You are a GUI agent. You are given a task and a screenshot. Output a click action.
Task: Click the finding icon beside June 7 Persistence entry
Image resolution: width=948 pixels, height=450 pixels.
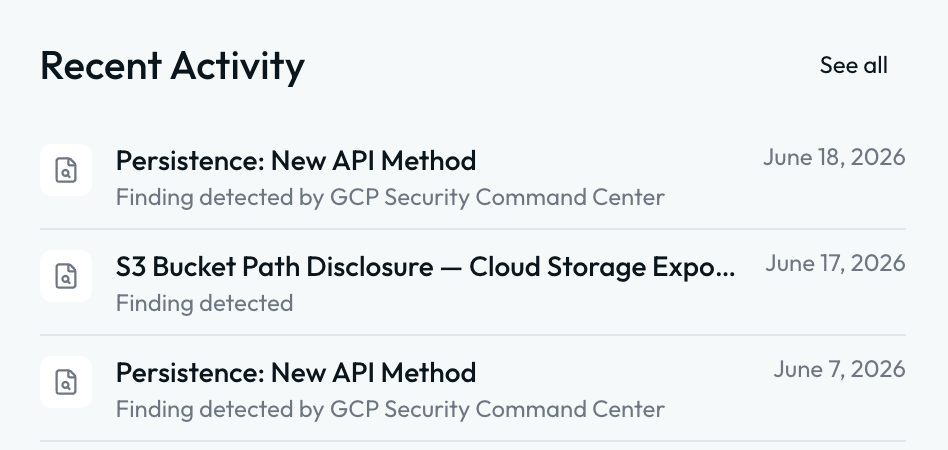click(66, 382)
